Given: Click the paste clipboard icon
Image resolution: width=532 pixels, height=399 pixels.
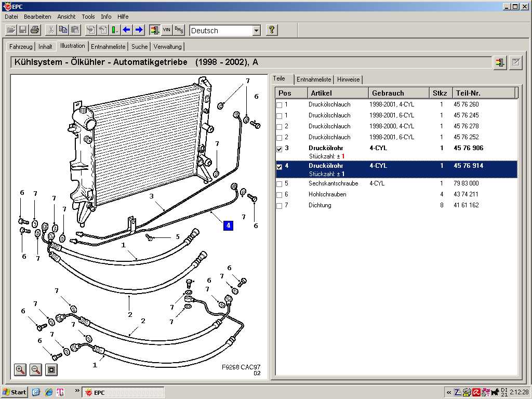Looking at the screenshot, I should [75, 30].
